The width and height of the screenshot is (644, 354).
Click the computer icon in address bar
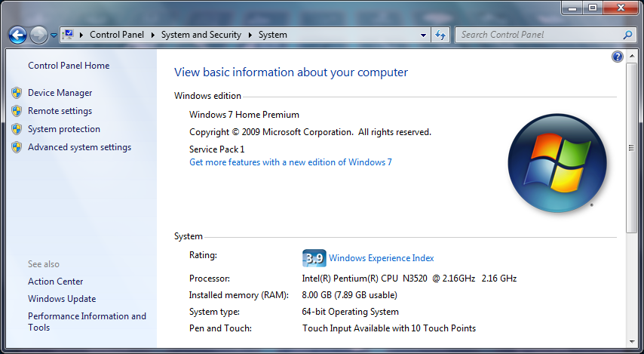point(68,35)
